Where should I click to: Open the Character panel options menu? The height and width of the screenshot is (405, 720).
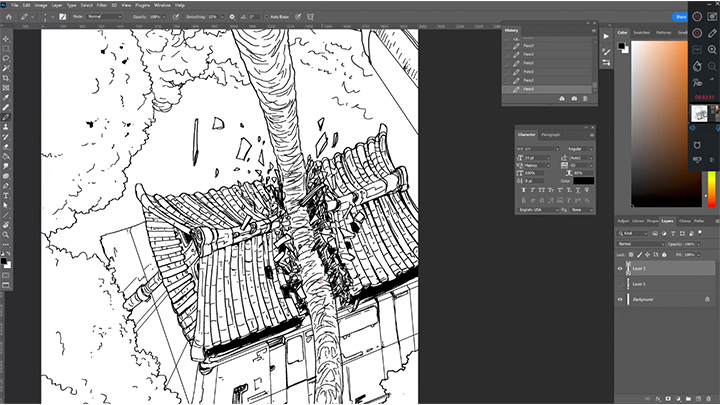point(592,135)
